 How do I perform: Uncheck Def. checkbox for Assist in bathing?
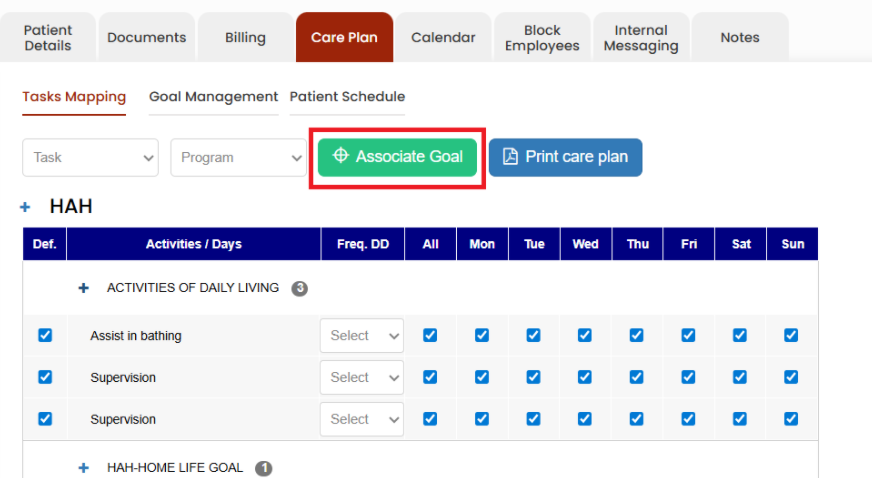(x=45, y=335)
